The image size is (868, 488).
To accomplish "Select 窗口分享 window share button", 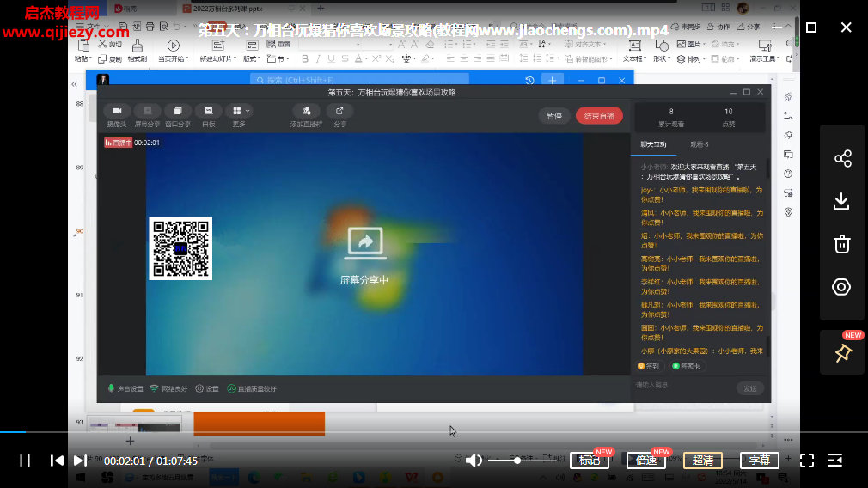I will 178,116.
